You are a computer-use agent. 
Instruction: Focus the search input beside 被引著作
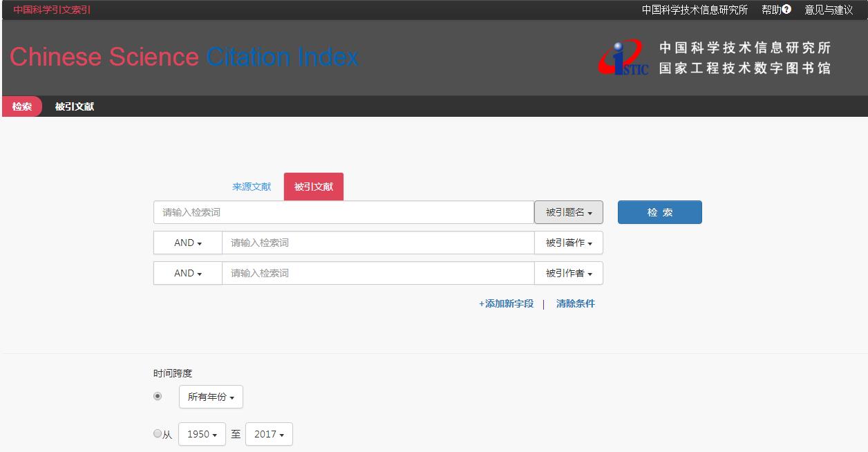click(378, 243)
